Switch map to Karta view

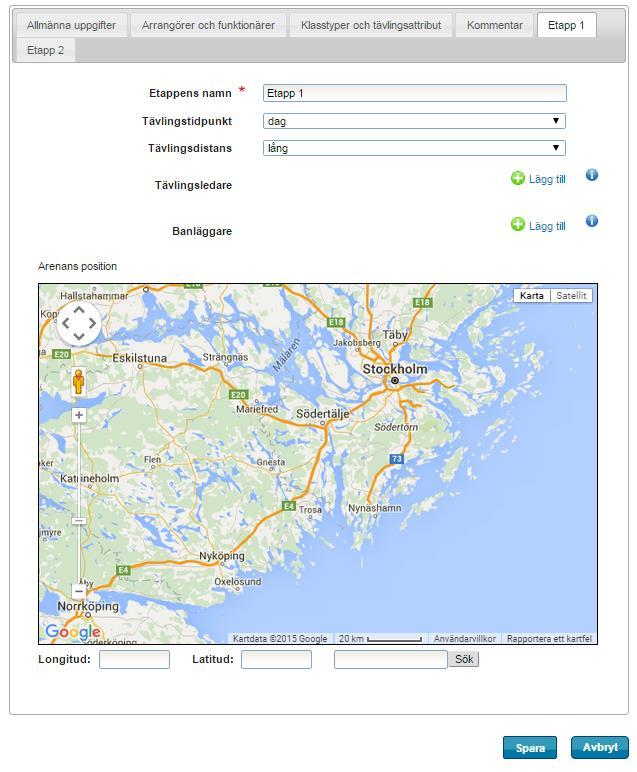pyautogui.click(x=532, y=295)
